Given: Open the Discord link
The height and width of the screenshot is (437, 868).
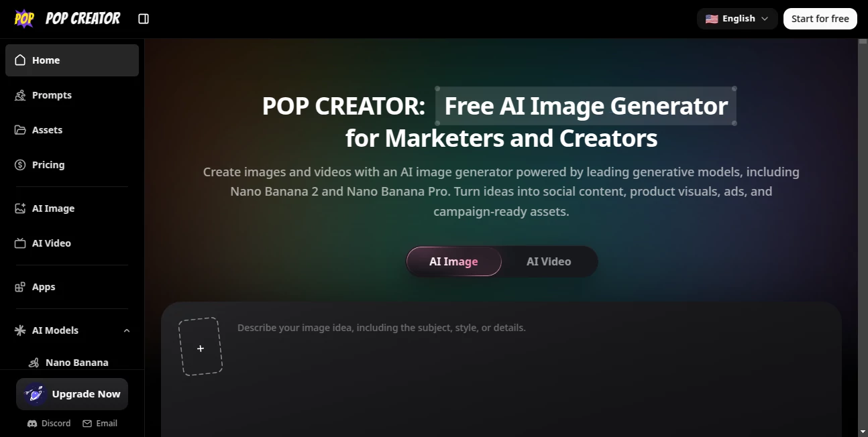Looking at the screenshot, I should point(49,424).
